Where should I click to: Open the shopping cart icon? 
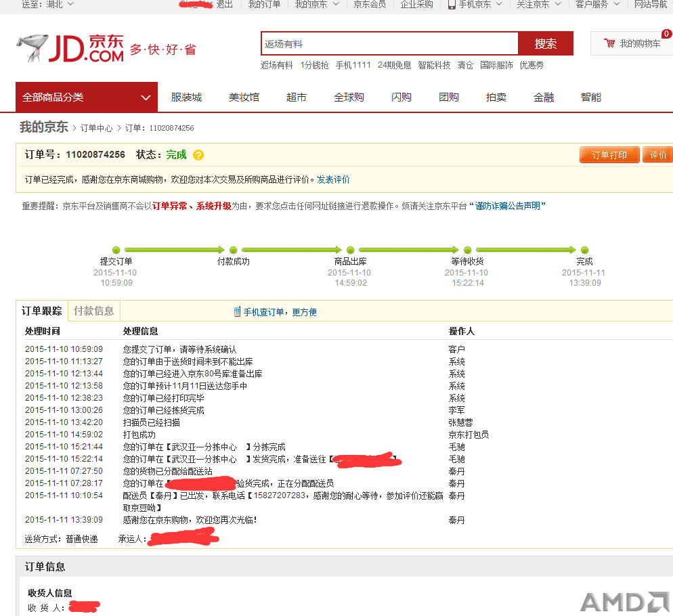(x=609, y=43)
